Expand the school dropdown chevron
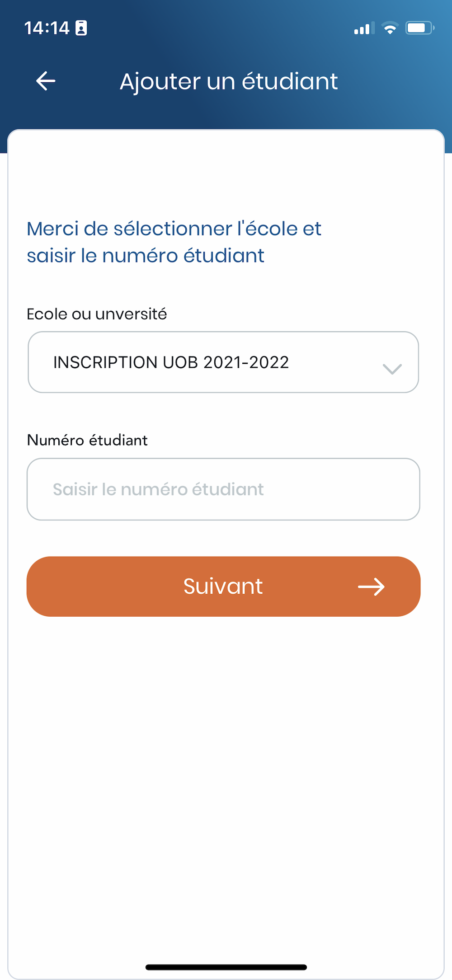 (392, 369)
